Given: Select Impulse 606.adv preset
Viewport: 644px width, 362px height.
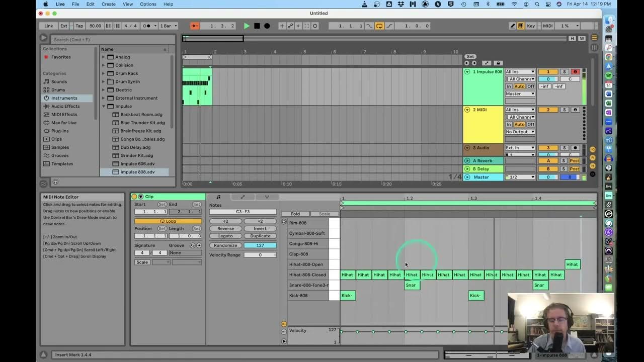Looking at the screenshot, I should click(137, 163).
